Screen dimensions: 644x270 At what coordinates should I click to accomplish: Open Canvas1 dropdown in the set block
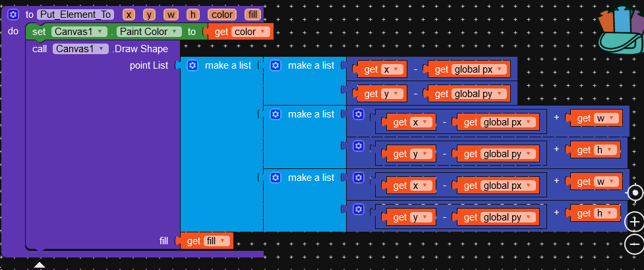[x=79, y=32]
